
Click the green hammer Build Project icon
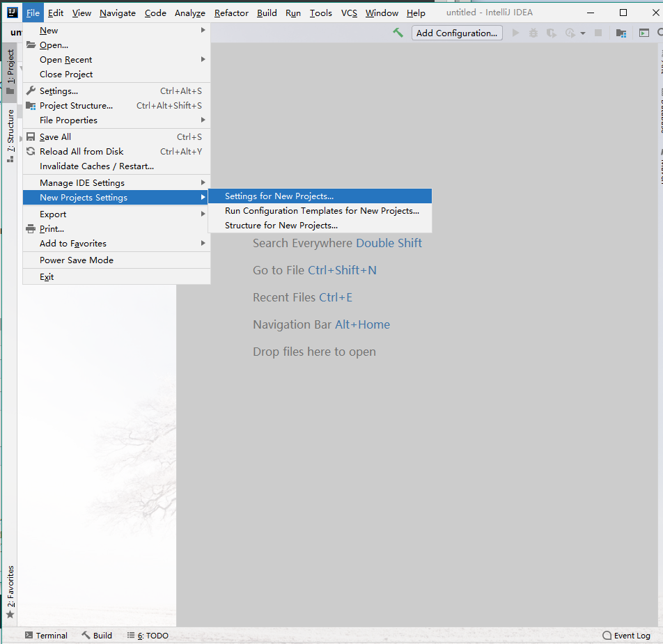click(398, 33)
